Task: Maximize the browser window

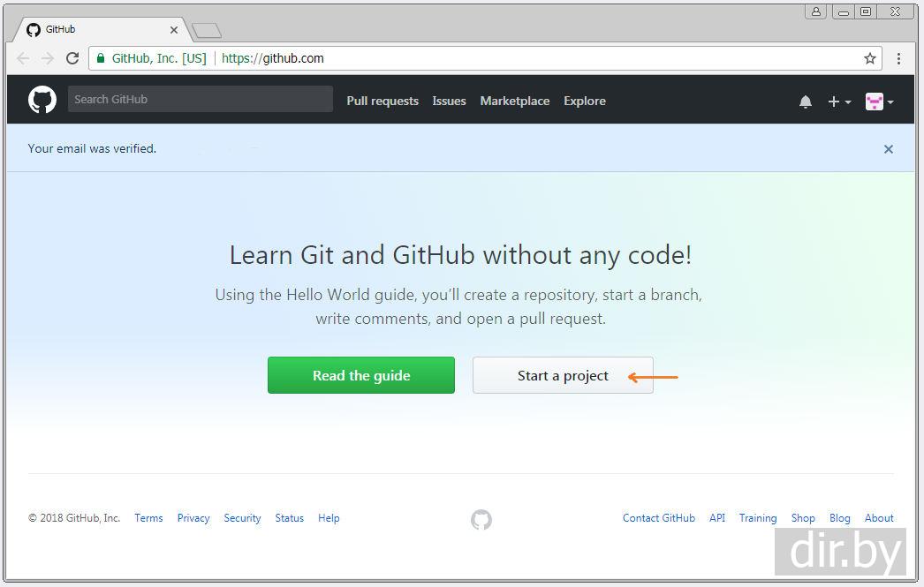Action: (865, 11)
